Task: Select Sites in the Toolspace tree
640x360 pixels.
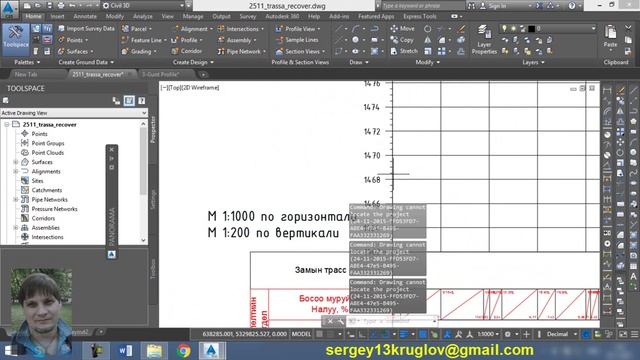Action: [37, 181]
